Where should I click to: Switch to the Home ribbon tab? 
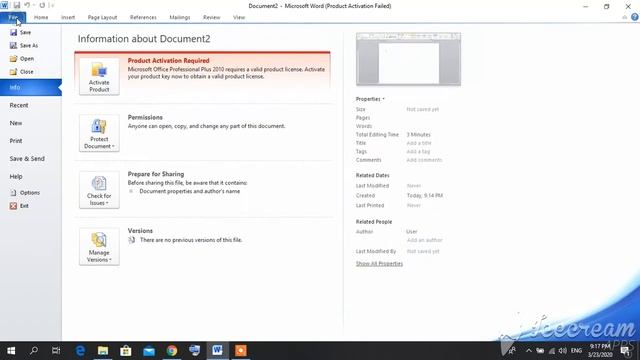coord(41,18)
